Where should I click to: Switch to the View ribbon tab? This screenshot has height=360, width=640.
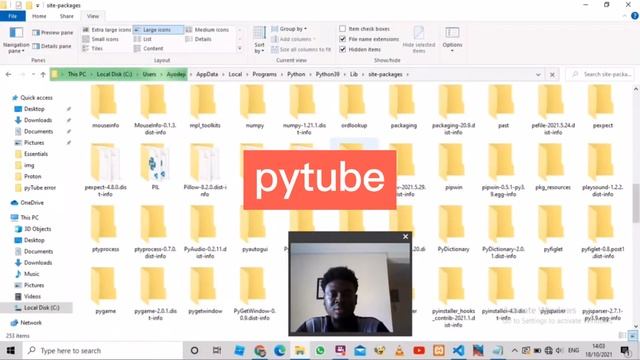(93, 16)
